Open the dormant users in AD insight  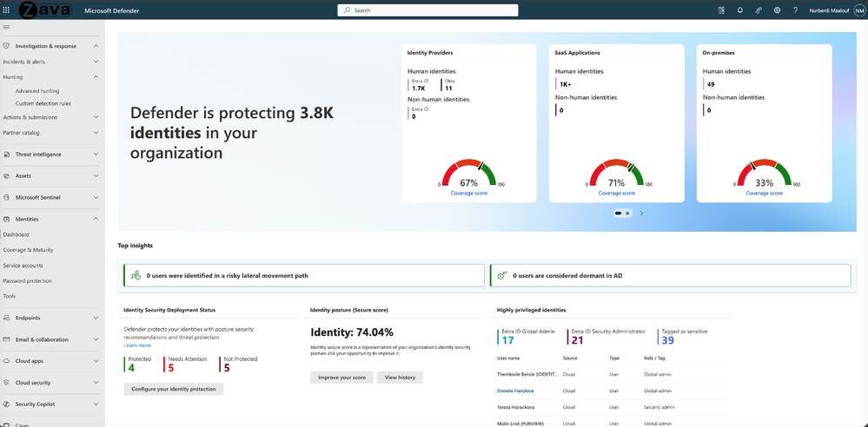(671, 275)
